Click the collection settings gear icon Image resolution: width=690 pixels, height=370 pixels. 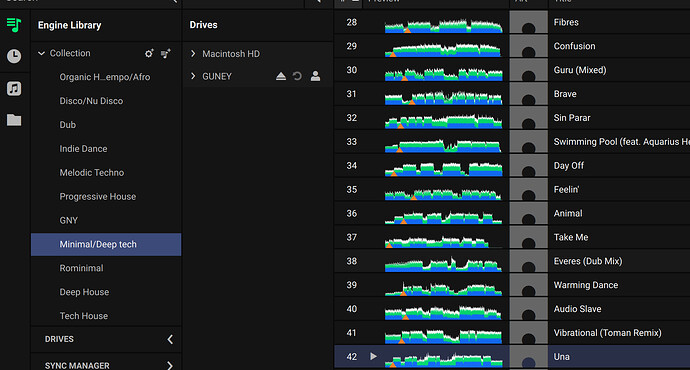(149, 54)
